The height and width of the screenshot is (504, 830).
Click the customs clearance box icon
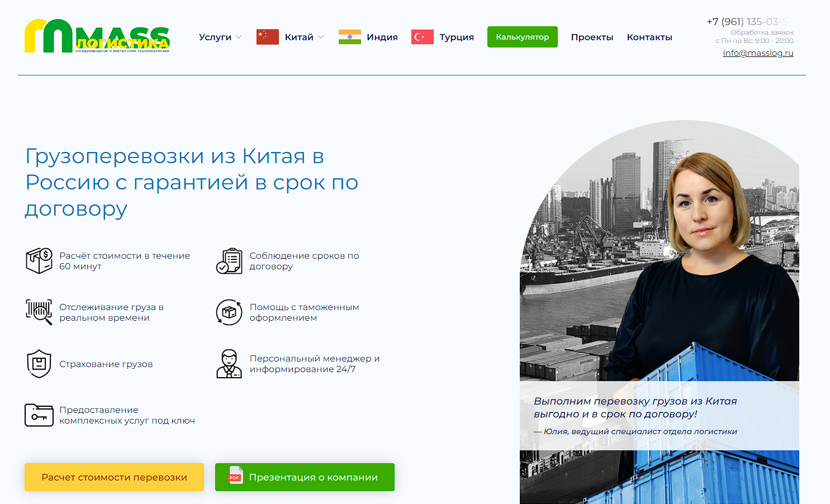229,312
